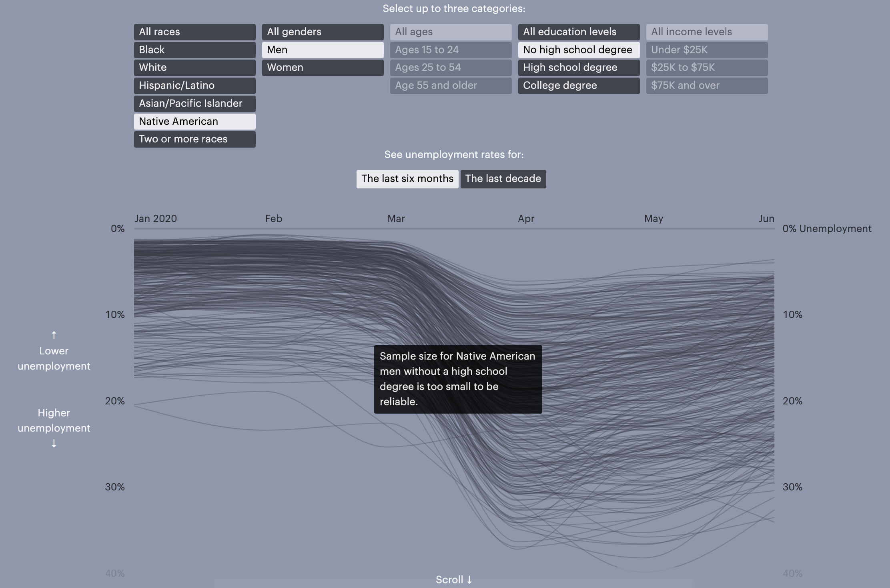
Task: Deselect No high school degree
Action: [x=579, y=50]
